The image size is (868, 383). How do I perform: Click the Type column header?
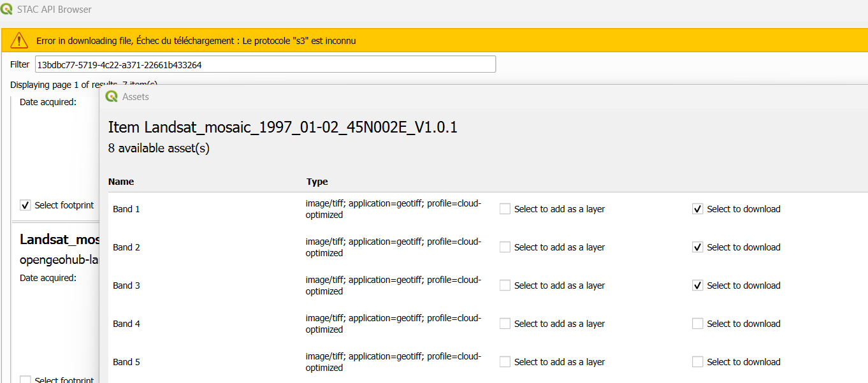click(317, 182)
